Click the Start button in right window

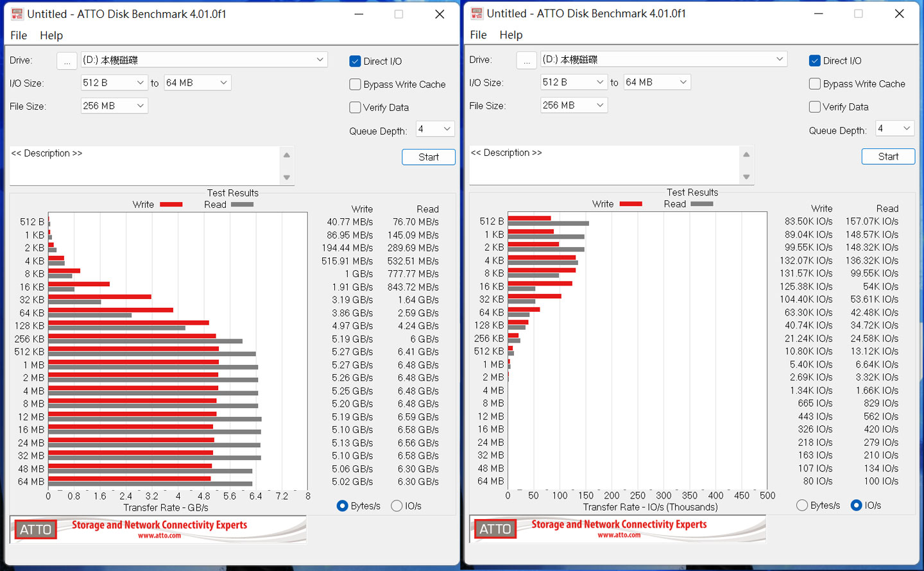tap(888, 157)
